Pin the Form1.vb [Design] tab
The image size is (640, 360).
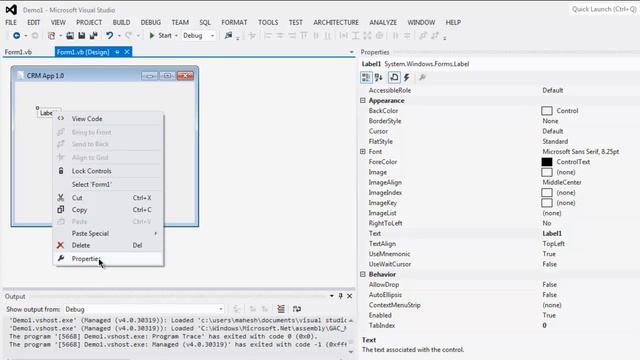point(117,52)
